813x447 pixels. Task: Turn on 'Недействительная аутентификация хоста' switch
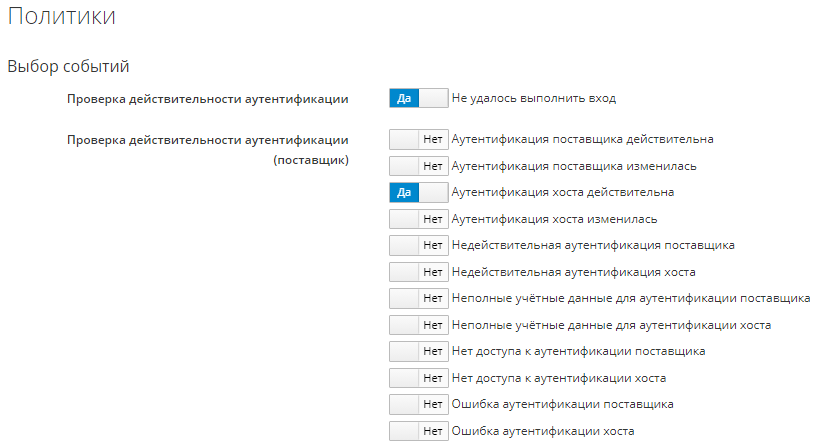point(418,272)
